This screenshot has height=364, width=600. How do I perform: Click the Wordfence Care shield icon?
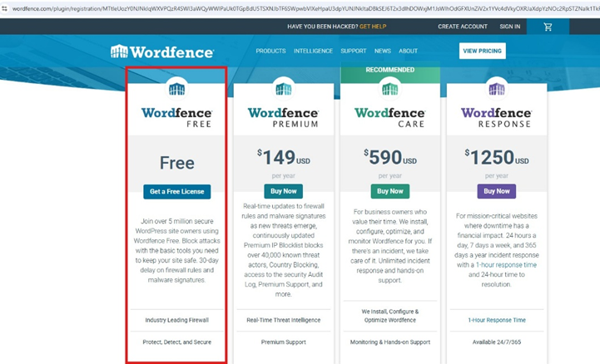[390, 90]
